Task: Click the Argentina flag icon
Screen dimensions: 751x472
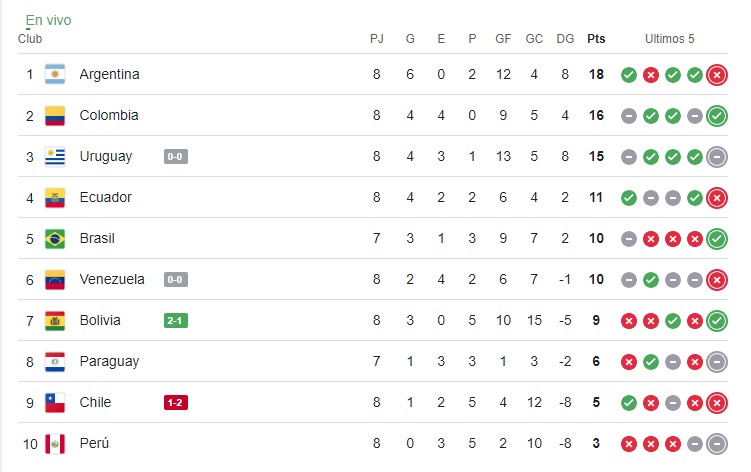Action: pos(55,75)
